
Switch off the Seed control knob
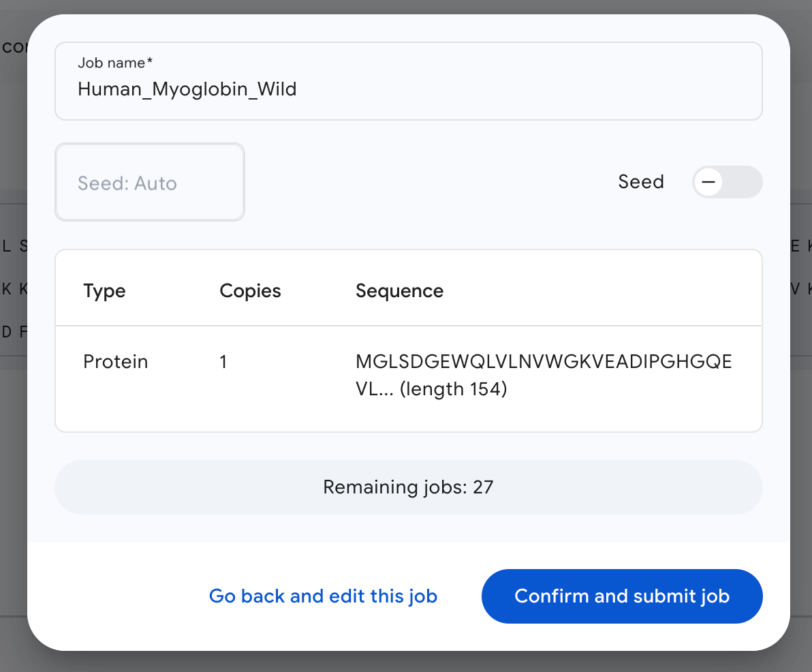[x=708, y=182]
